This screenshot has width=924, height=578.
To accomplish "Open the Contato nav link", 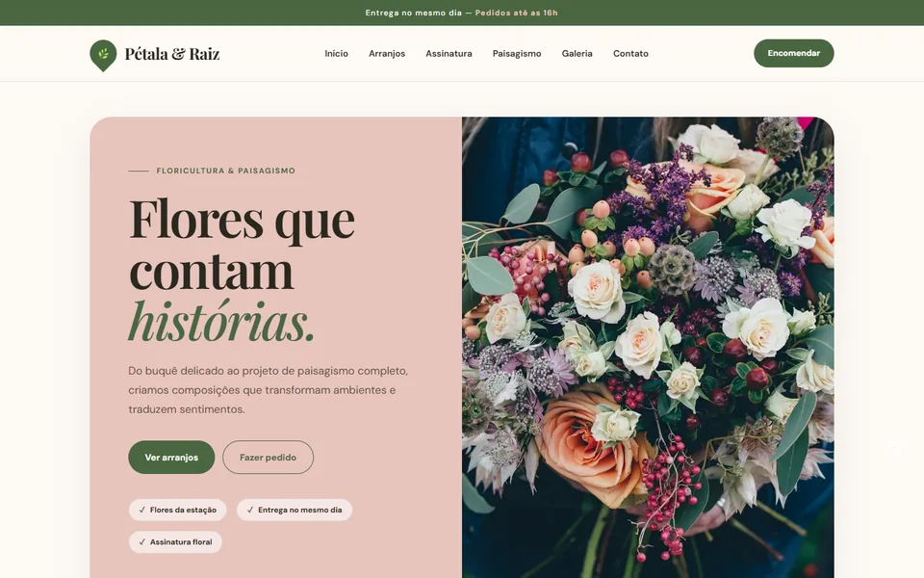I will [x=630, y=54].
